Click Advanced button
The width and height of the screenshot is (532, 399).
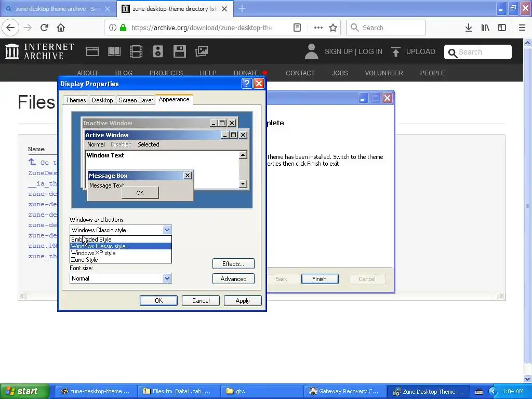(233, 278)
